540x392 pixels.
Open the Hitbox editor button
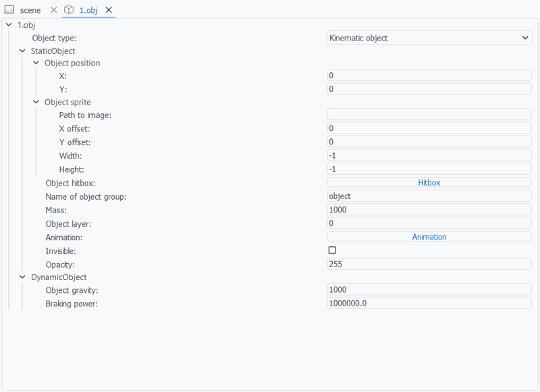click(x=429, y=182)
